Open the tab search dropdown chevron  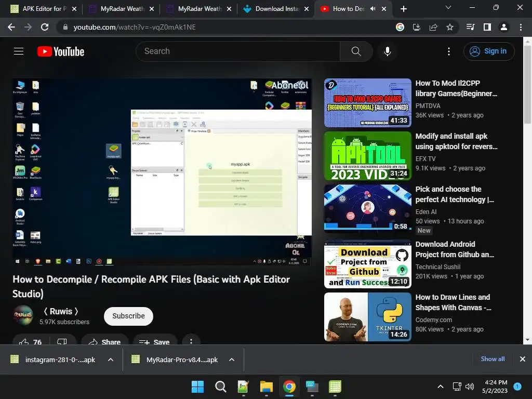(x=448, y=7)
